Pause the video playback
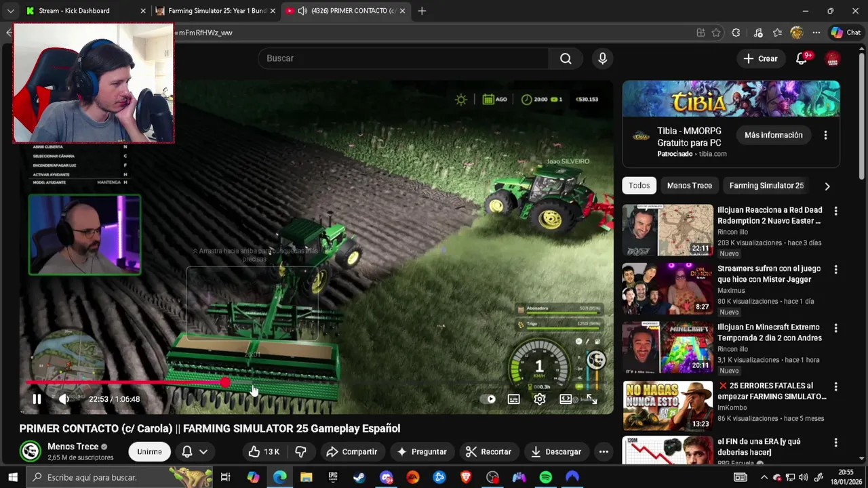The image size is (868, 488). [37, 399]
